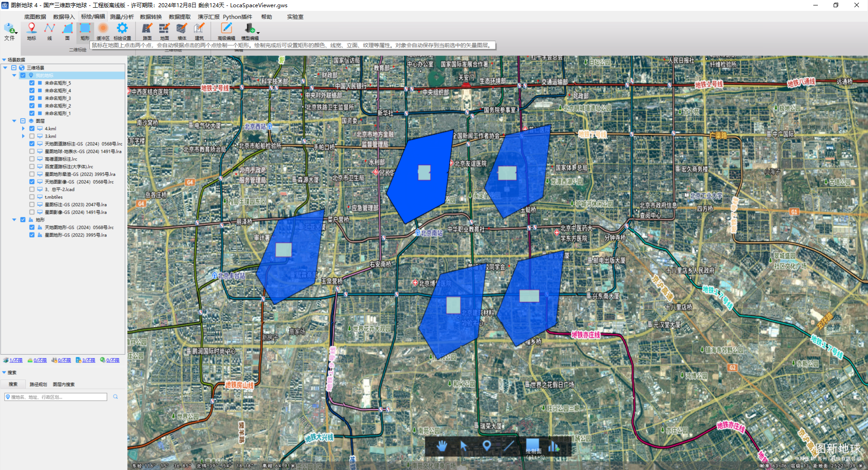Expand the 3.kml tree node
This screenshot has height=470, width=868.
(x=23, y=136)
